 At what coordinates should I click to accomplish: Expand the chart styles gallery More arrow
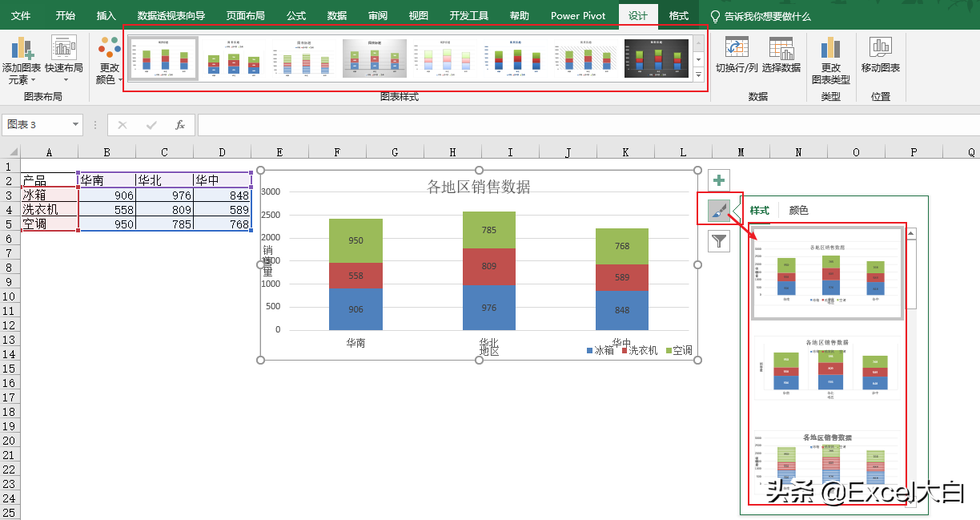699,75
